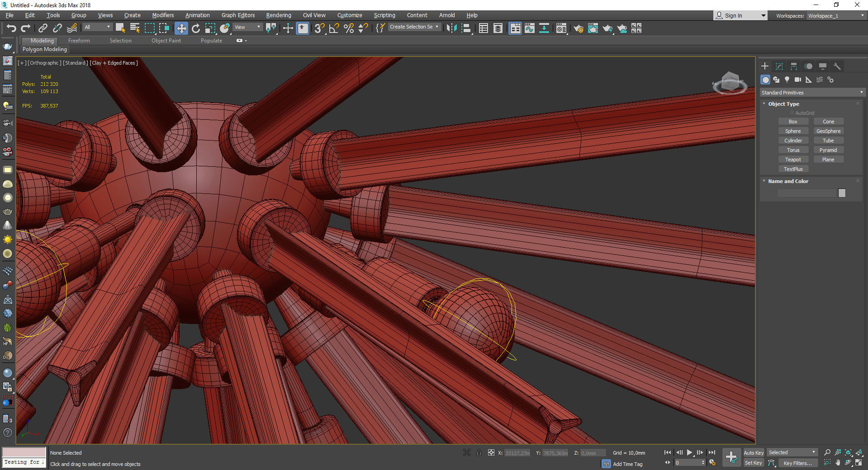
Task: Choose the Select Object tool
Action: click(120, 28)
